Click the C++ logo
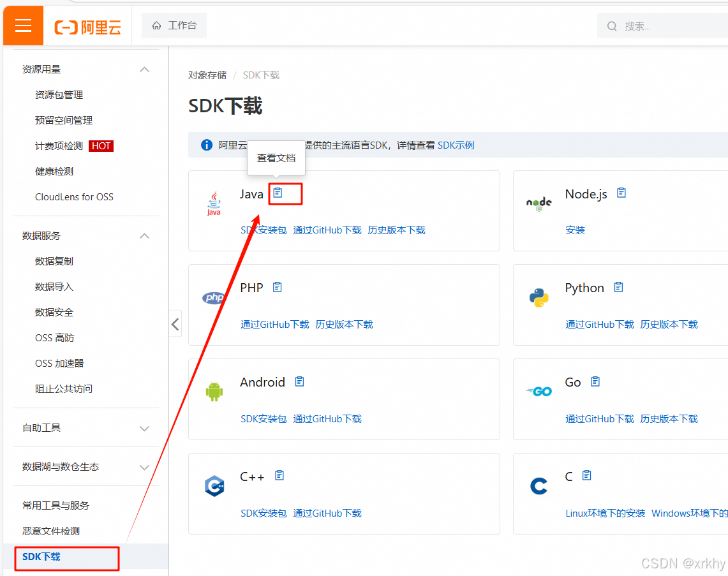The width and height of the screenshot is (728, 576). (x=214, y=486)
